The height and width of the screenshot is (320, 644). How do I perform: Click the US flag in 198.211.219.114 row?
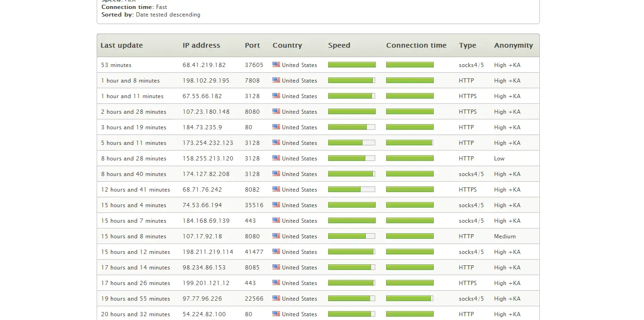(x=276, y=252)
